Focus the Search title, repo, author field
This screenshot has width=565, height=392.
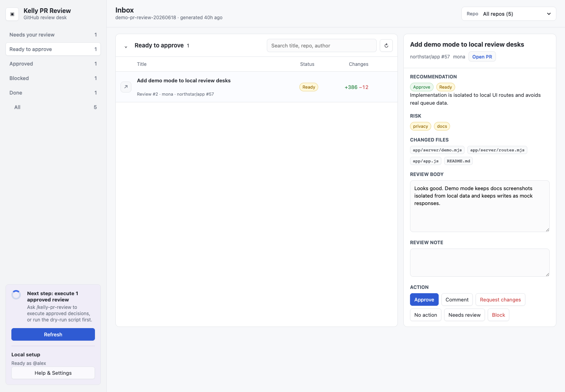321,45
